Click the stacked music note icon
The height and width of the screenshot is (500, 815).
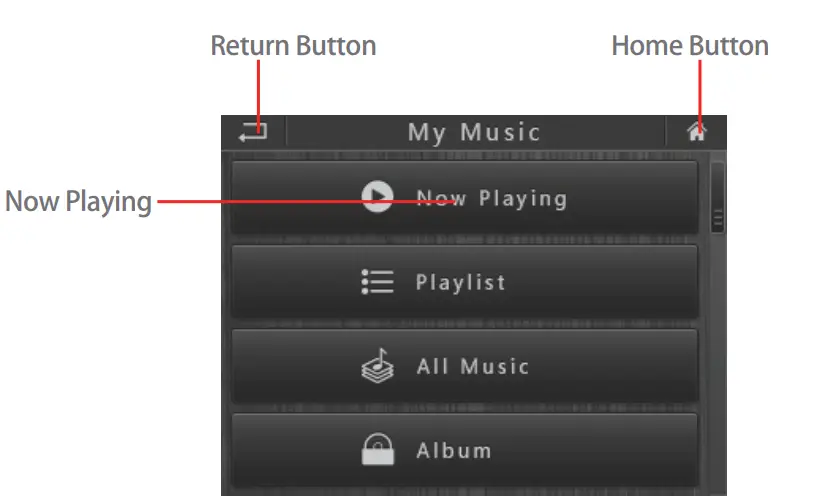coord(377,366)
